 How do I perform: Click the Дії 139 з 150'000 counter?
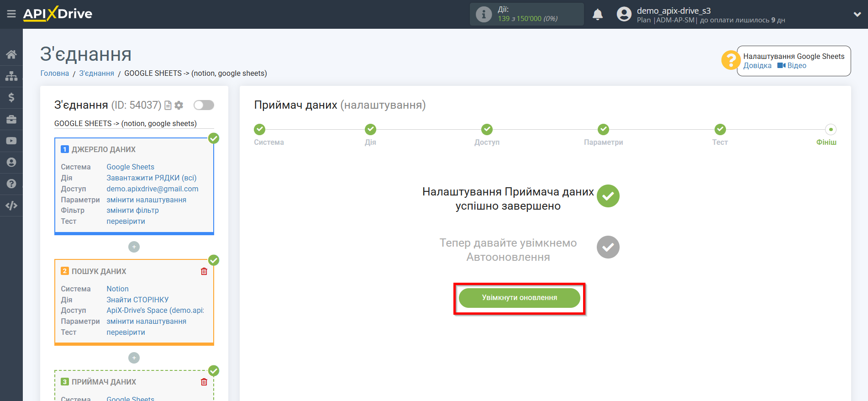528,14
